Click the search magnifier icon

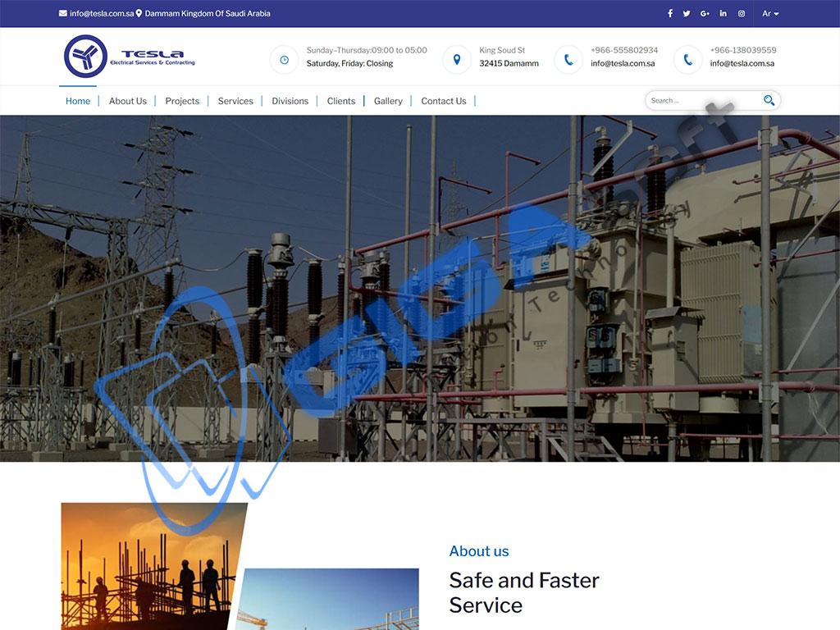pos(769,101)
